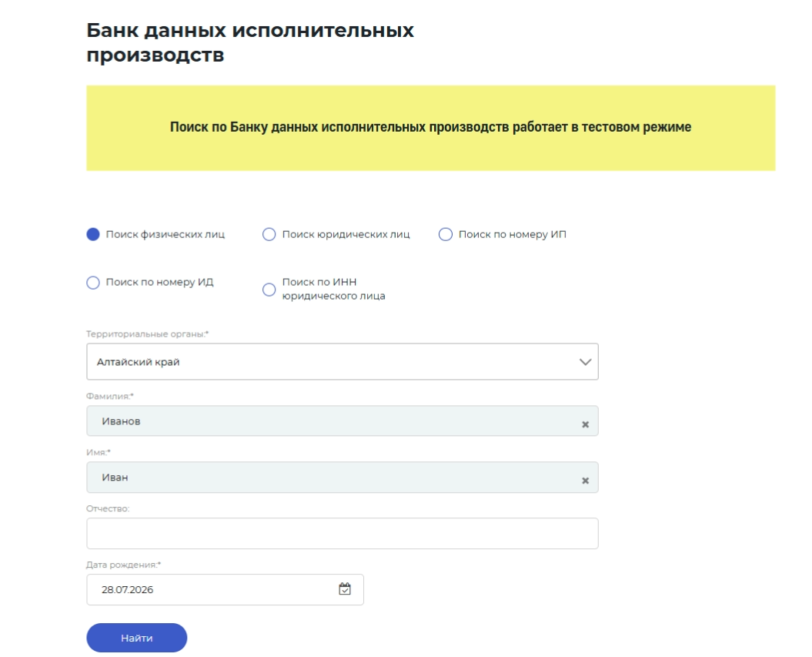Click the Поиск юридических лиц label text

pyautogui.click(x=346, y=234)
